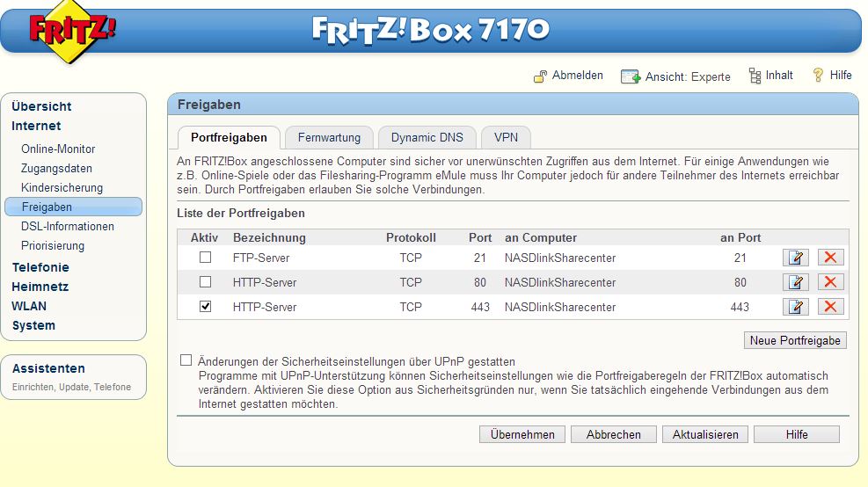Click Abmelden text link
The height and width of the screenshot is (487, 868).
point(578,76)
